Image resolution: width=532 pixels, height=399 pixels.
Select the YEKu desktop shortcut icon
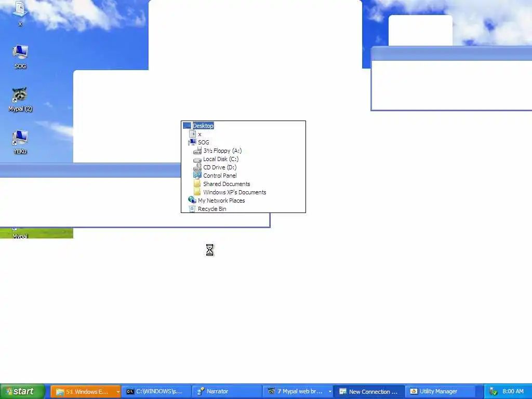20,142
